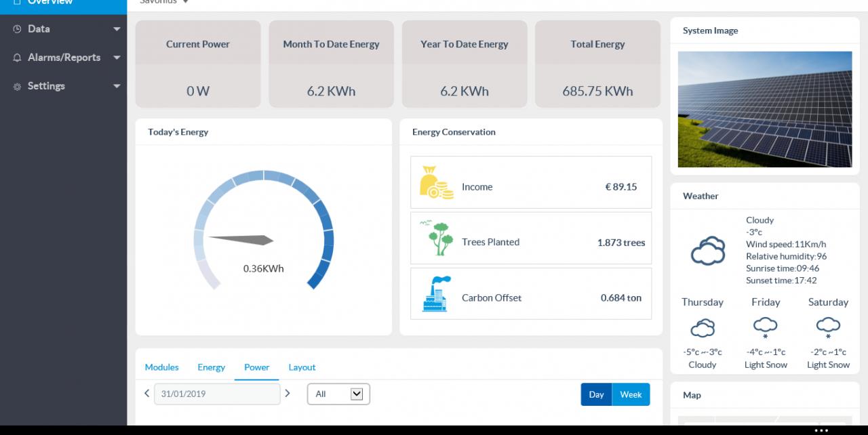
Task: Click the Income money bag icon
Action: pos(436,183)
